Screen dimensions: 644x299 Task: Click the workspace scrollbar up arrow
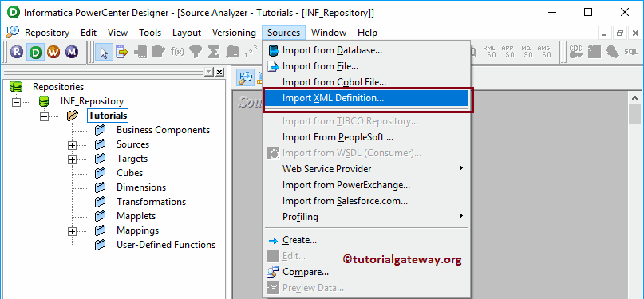coord(634,99)
